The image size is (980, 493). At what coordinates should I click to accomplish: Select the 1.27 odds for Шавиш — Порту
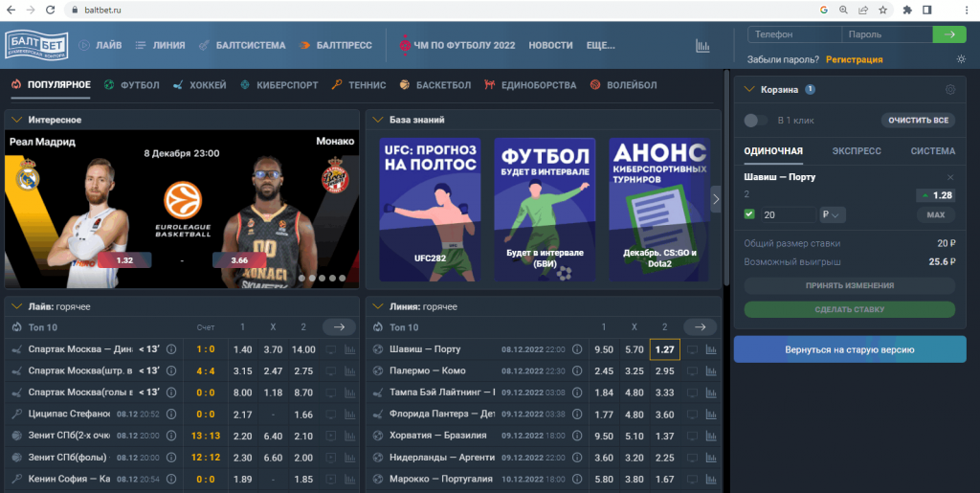[664, 349]
